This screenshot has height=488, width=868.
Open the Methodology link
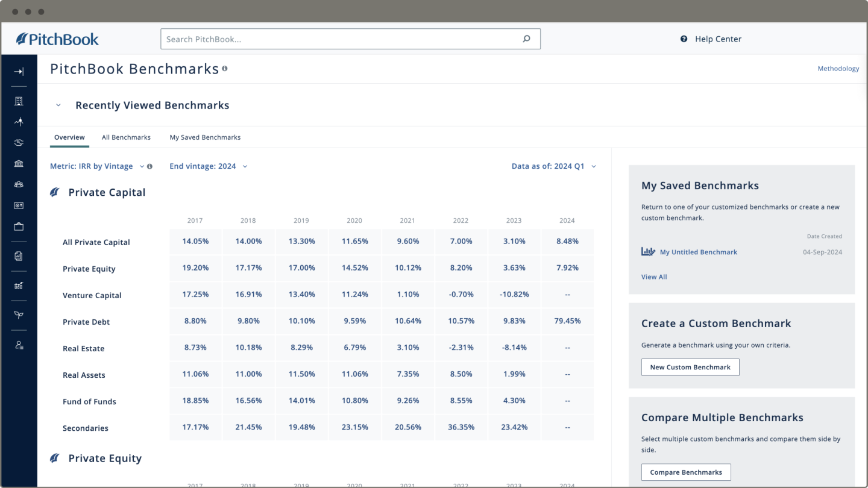point(838,69)
